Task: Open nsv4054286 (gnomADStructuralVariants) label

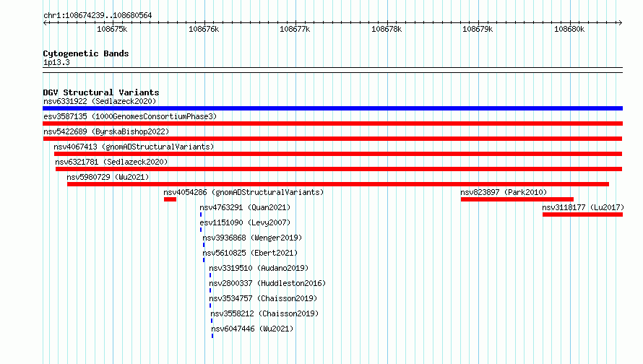Action: click(243, 192)
